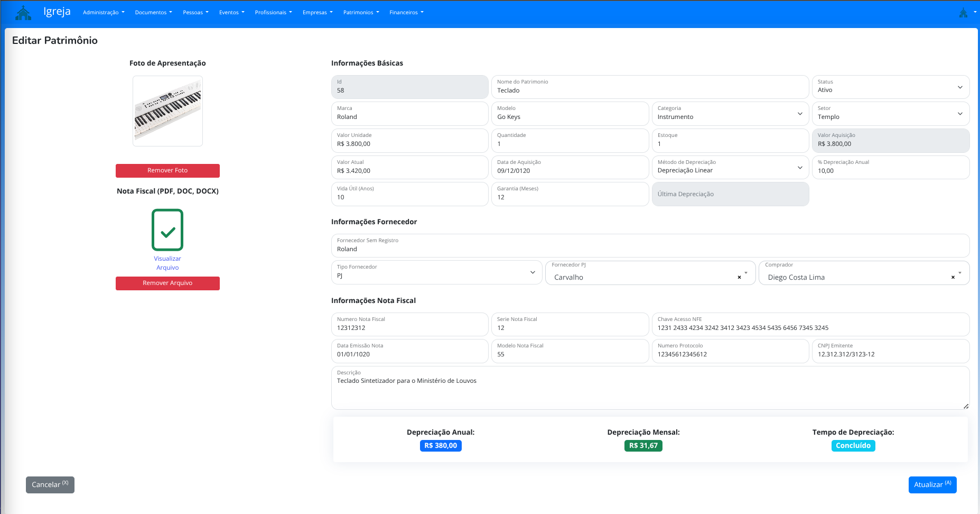
Task: Click the Remover Foto button
Action: coord(167,170)
